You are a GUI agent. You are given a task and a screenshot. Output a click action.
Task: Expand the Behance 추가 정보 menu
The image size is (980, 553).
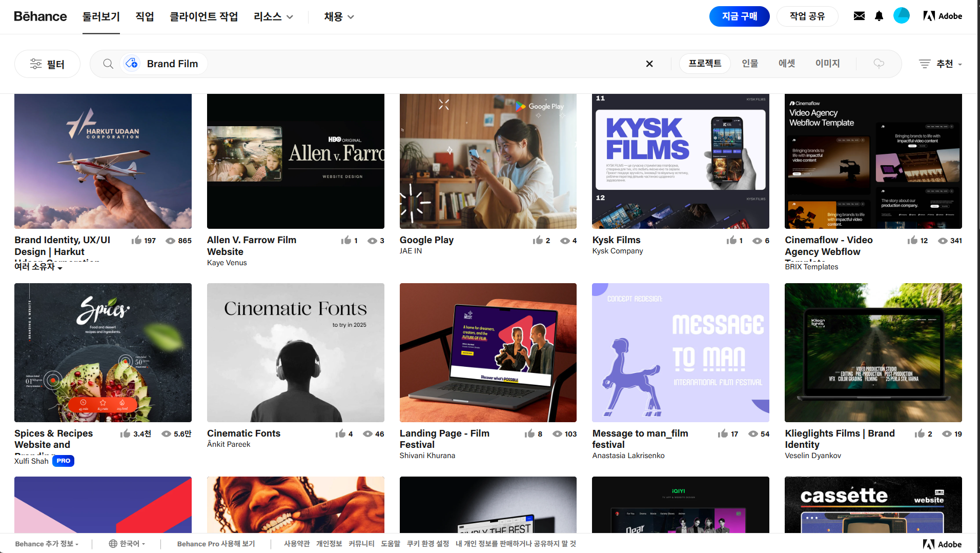tap(47, 544)
